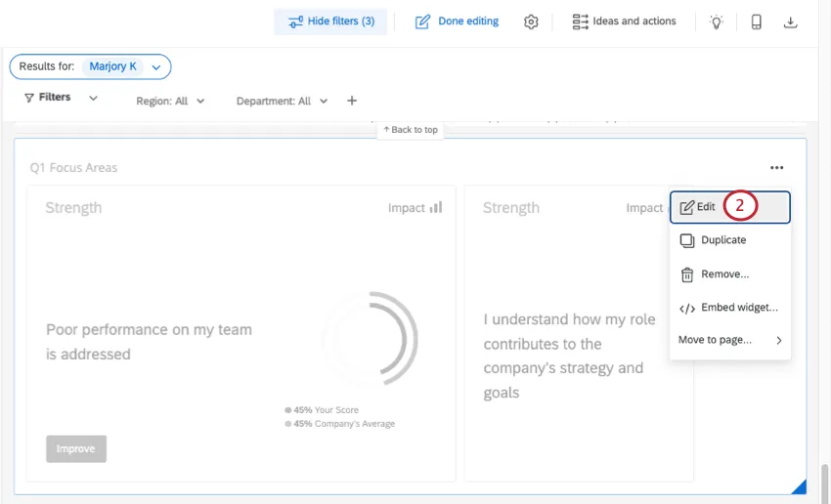Click the Impact bar chart icon
Viewport: 831px width, 504px height.
436,207
